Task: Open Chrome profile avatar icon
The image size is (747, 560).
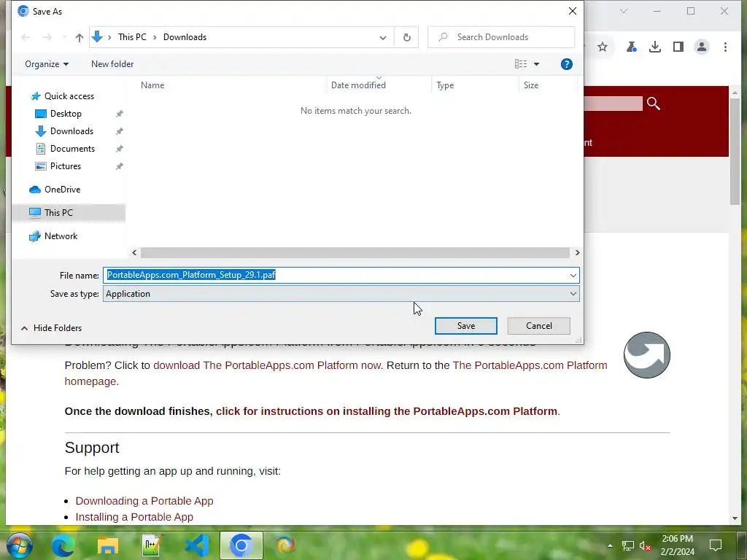Action: [701, 47]
